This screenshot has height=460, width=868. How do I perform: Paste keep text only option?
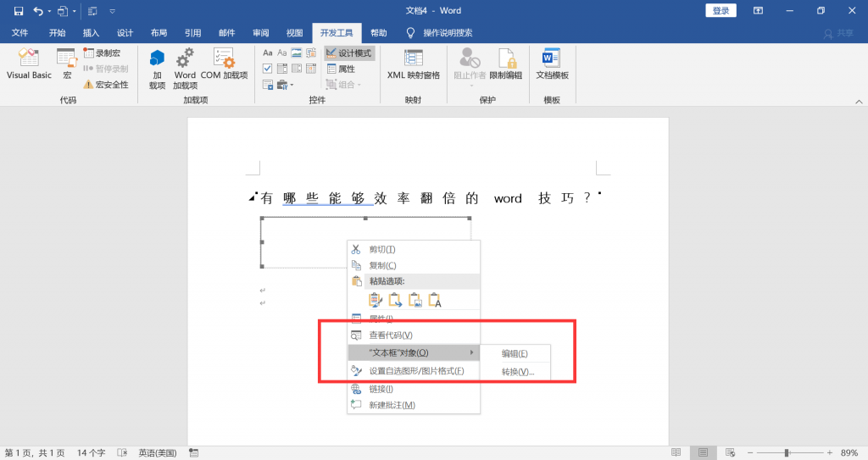point(435,300)
